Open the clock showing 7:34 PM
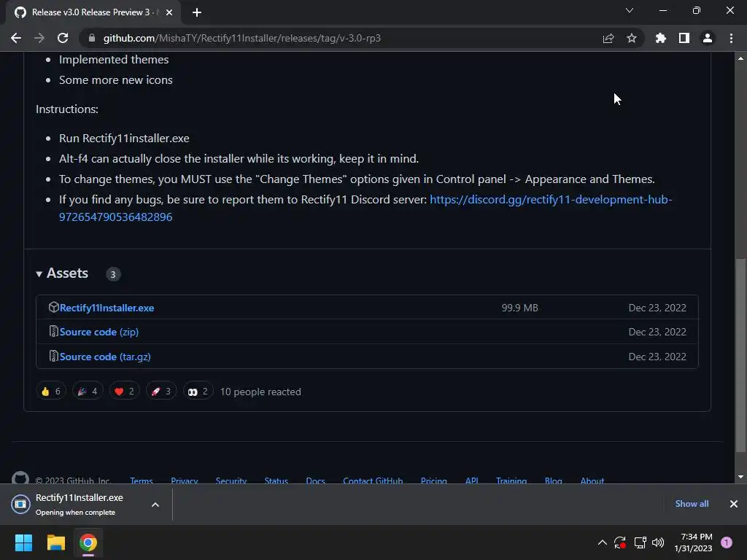747x560 pixels. [x=693, y=542]
